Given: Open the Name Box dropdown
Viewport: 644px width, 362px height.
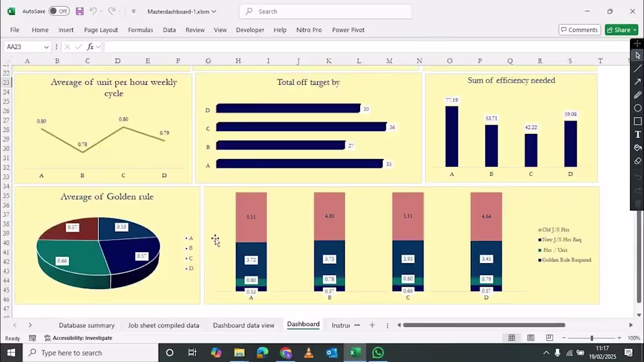Looking at the screenshot, I should [x=45, y=46].
